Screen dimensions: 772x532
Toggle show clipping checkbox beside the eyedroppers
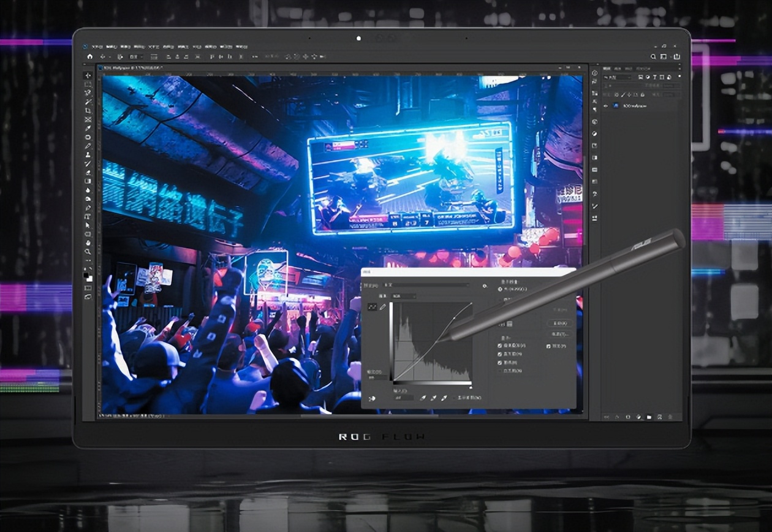pyautogui.click(x=454, y=398)
